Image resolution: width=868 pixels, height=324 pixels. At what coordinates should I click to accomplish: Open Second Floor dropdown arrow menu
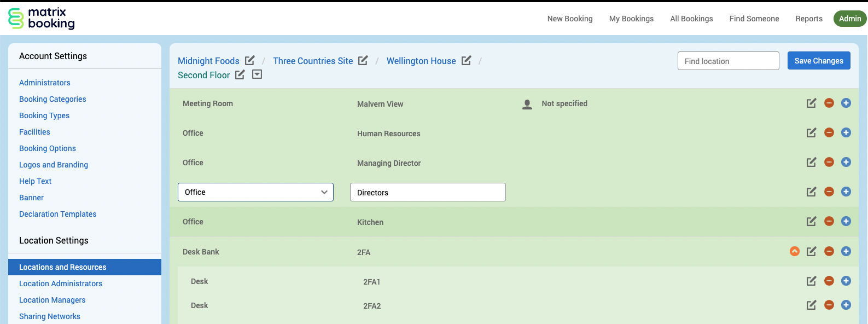point(257,74)
